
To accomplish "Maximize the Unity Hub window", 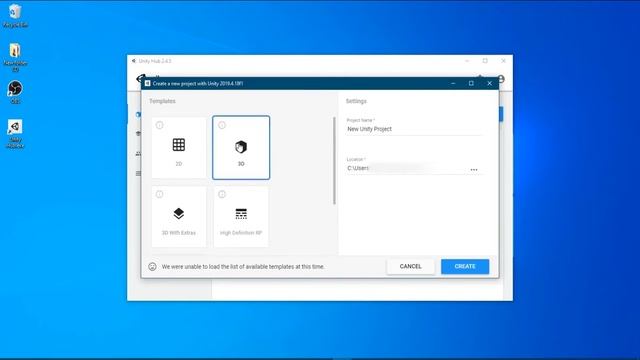I will [485, 61].
